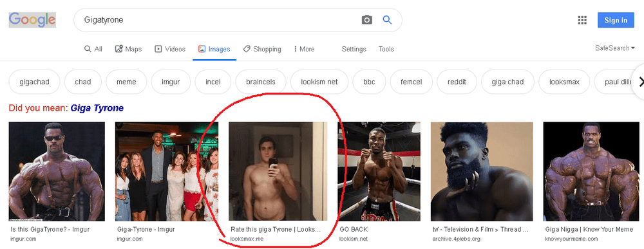This screenshot has height=249, width=644.
Task: Switch to the Videos tab
Action: click(x=170, y=50)
